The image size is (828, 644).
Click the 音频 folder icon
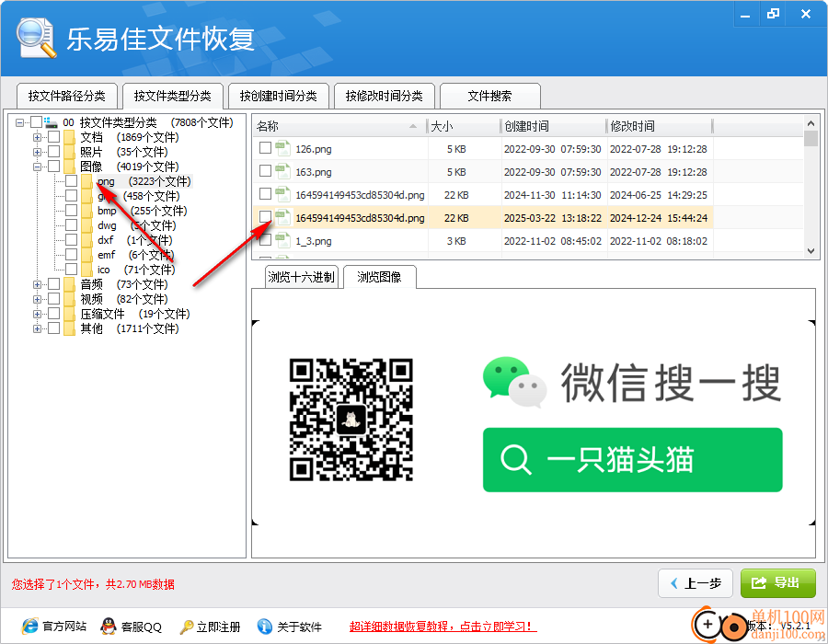pos(69,284)
